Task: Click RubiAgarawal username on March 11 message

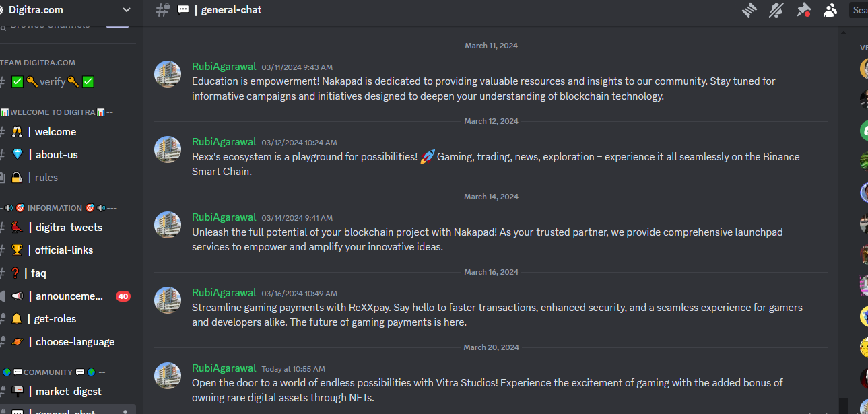Action: 224,67
